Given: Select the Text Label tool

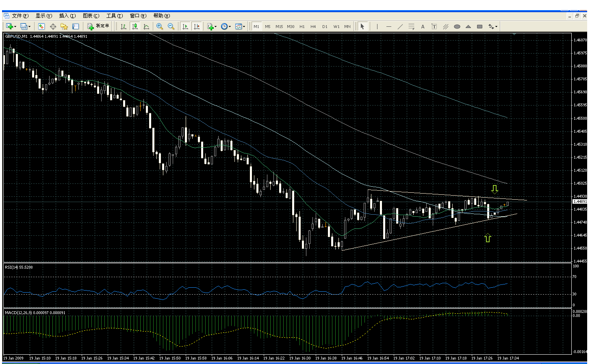Looking at the screenshot, I should (434, 26).
